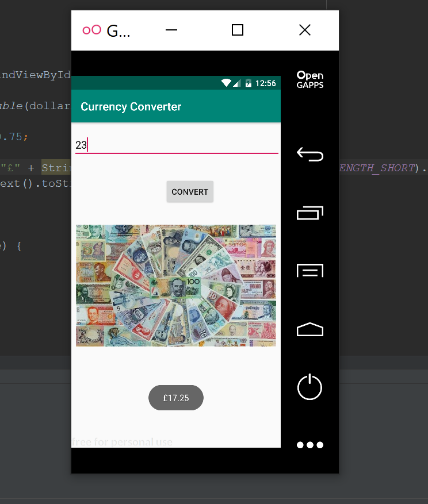Tap the battery icon in status bar
The width and height of the screenshot is (428, 504).
click(x=248, y=83)
